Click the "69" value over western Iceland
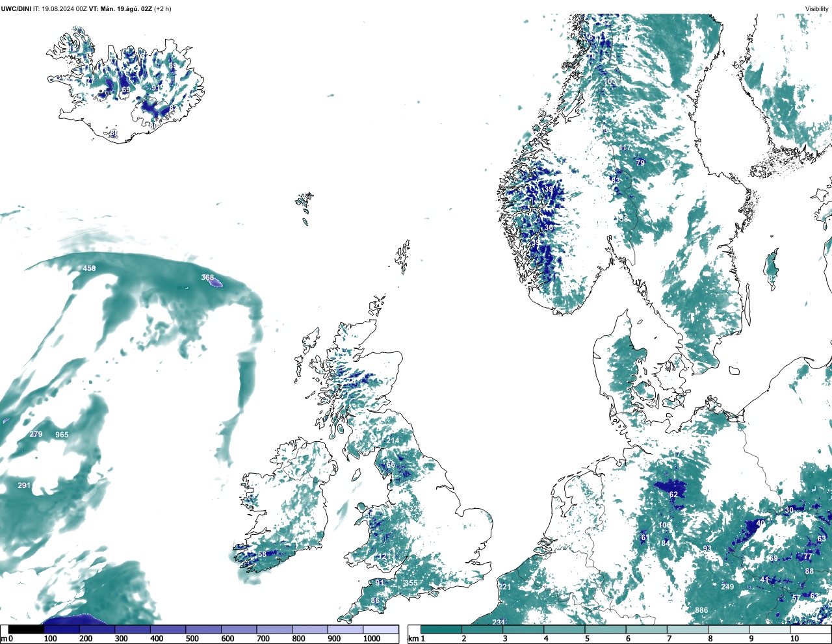832x644 pixels. coord(125,90)
